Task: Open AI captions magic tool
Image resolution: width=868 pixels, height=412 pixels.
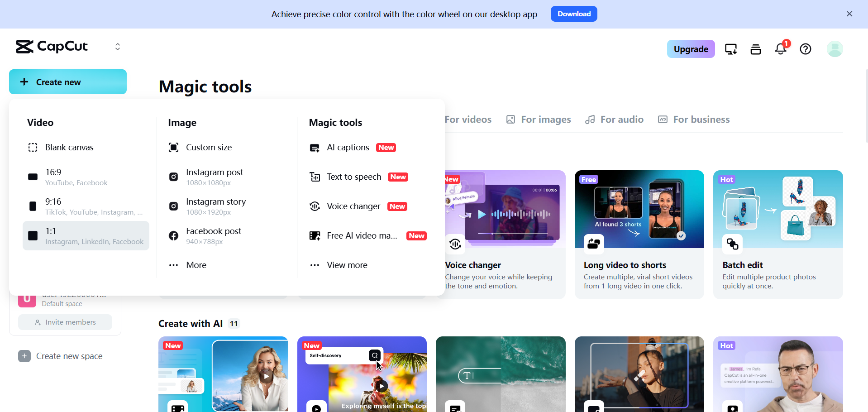Action: pos(368,148)
